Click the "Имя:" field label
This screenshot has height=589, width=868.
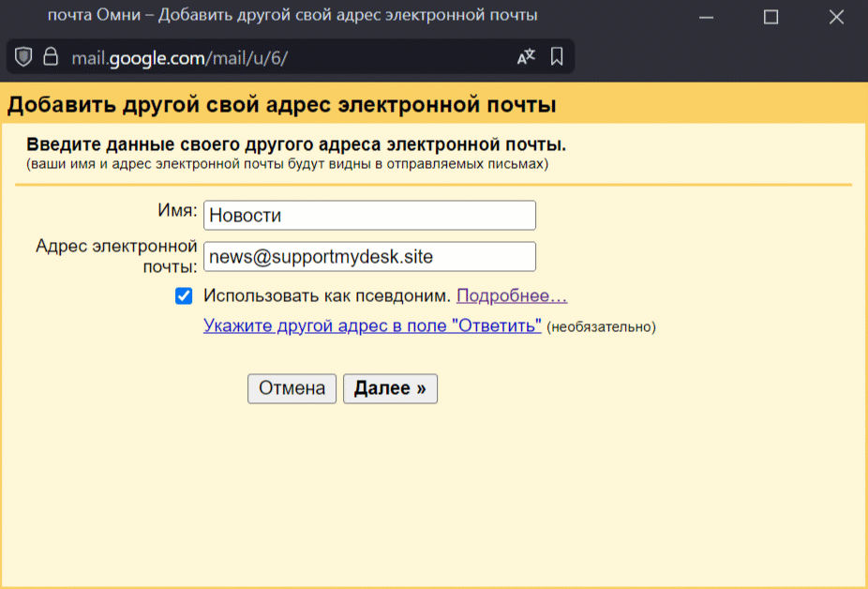tap(176, 212)
